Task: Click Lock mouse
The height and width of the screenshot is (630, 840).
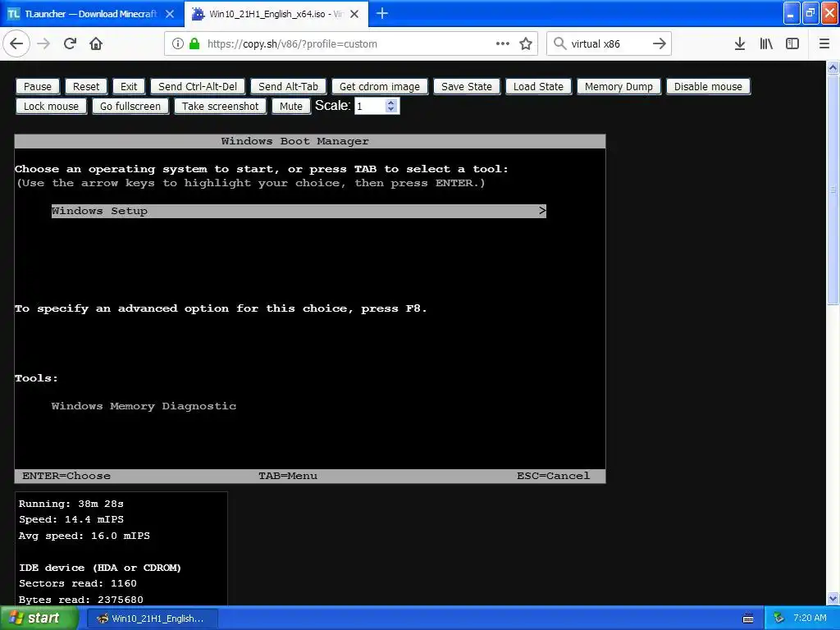Action: click(x=52, y=106)
